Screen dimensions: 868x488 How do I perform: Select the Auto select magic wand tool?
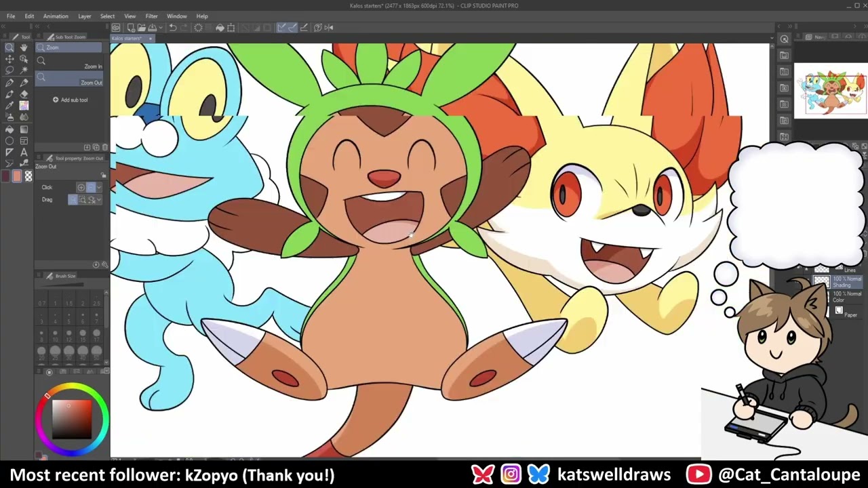coord(24,70)
